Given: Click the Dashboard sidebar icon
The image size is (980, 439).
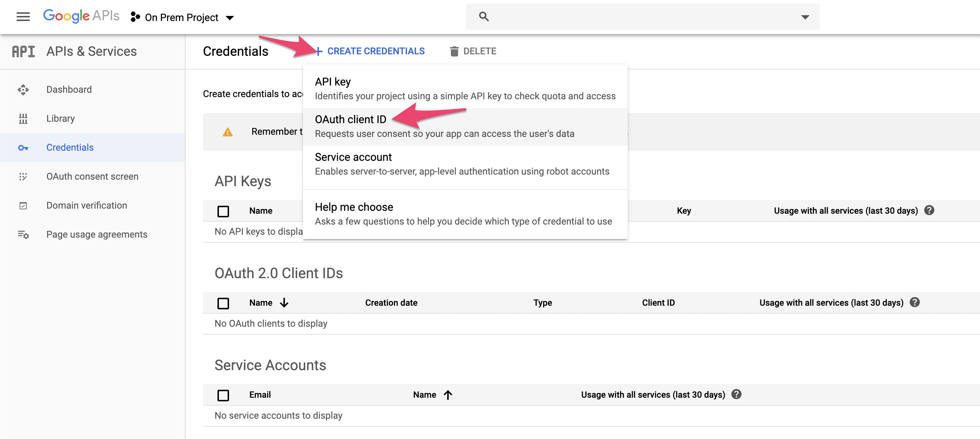Looking at the screenshot, I should tap(23, 90).
